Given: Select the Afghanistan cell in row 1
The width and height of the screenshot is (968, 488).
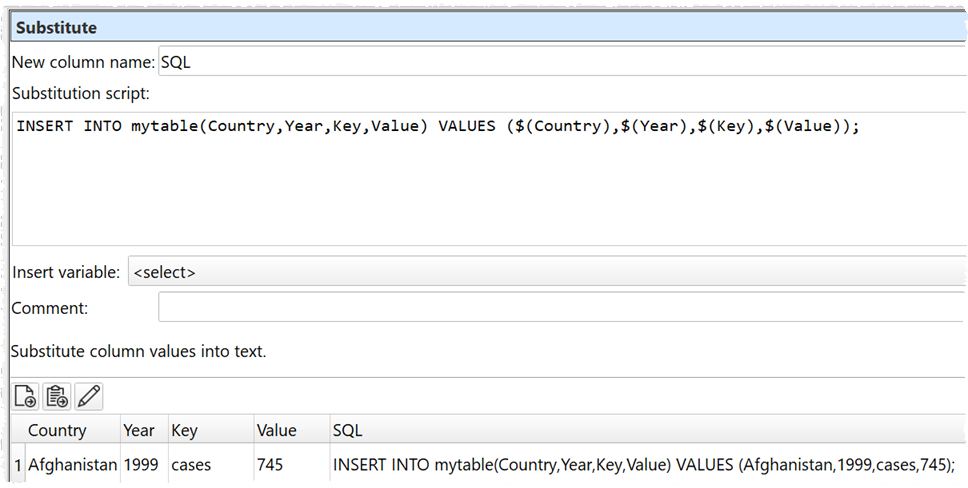Looking at the screenshot, I should (x=72, y=465).
